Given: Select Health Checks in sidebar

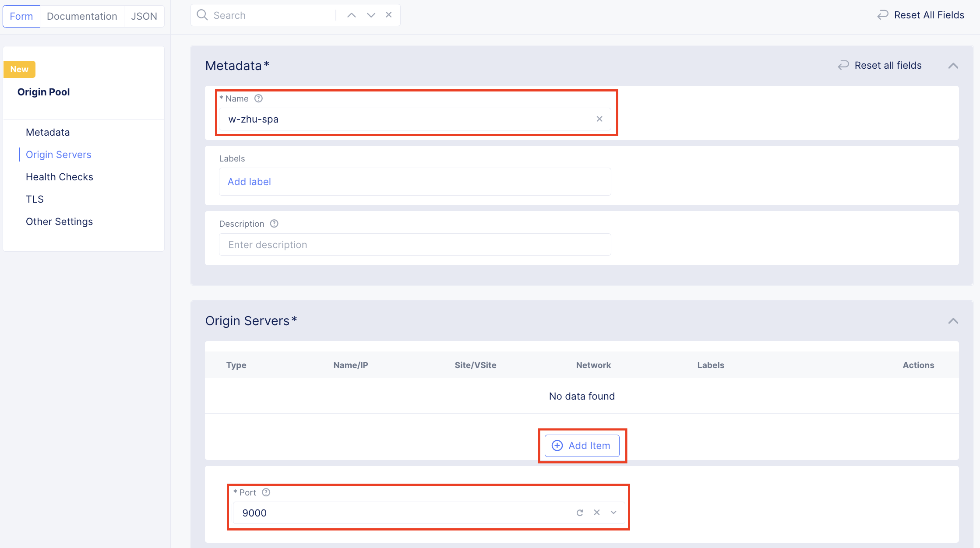Looking at the screenshot, I should click(x=60, y=177).
